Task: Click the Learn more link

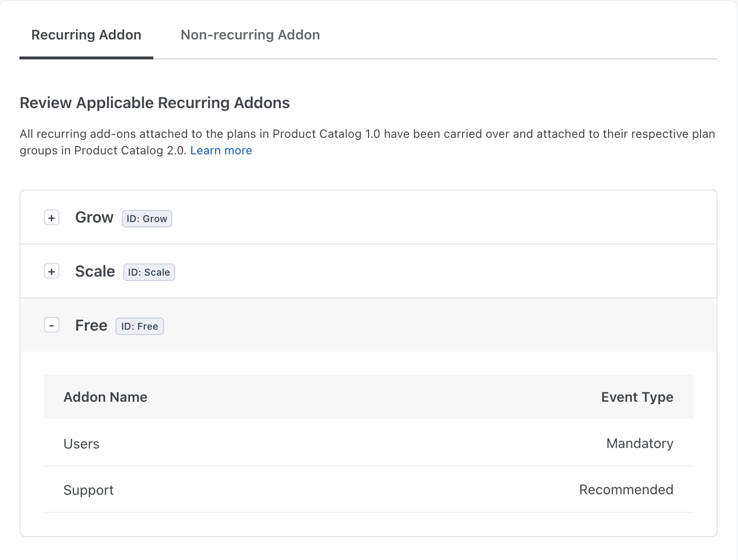Action: pyautogui.click(x=221, y=150)
